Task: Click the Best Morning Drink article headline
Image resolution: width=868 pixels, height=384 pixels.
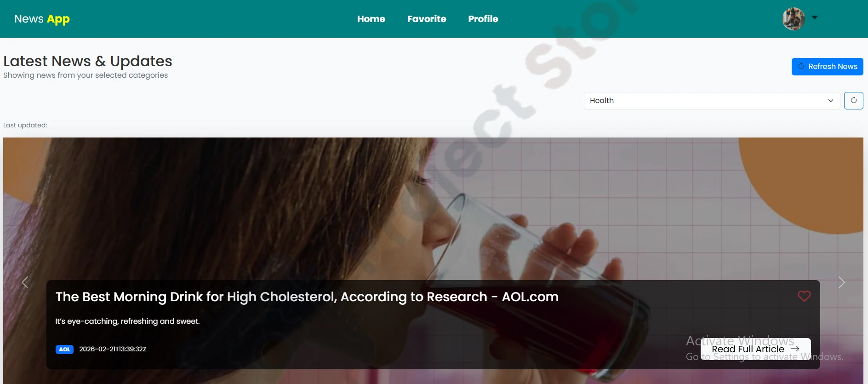Action: 307,297
